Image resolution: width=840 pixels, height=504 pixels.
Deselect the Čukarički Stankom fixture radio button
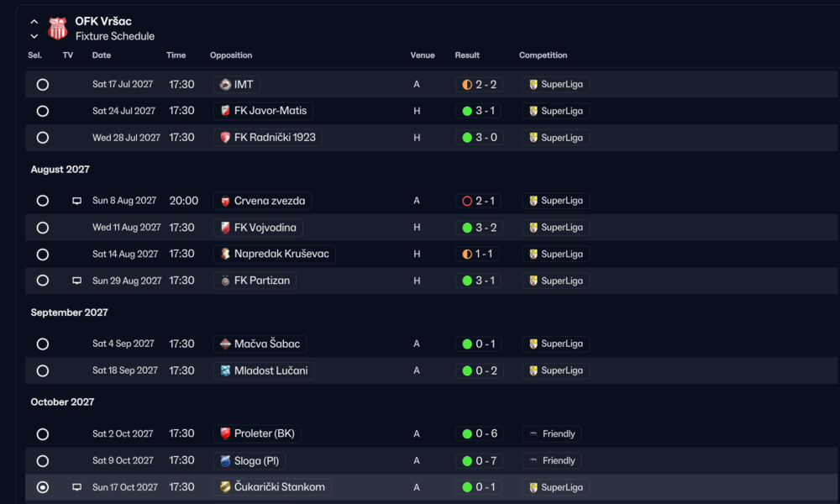pos(43,487)
